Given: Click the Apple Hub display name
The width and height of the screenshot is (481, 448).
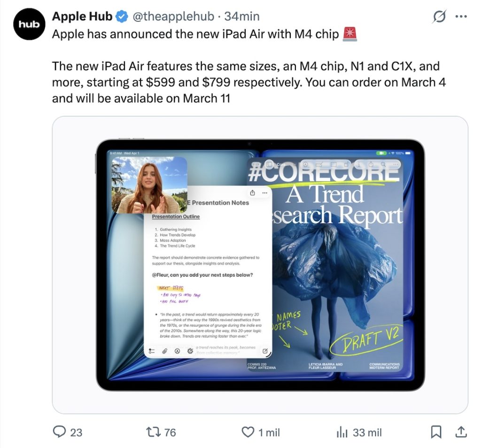Looking at the screenshot, I should coord(82,16).
